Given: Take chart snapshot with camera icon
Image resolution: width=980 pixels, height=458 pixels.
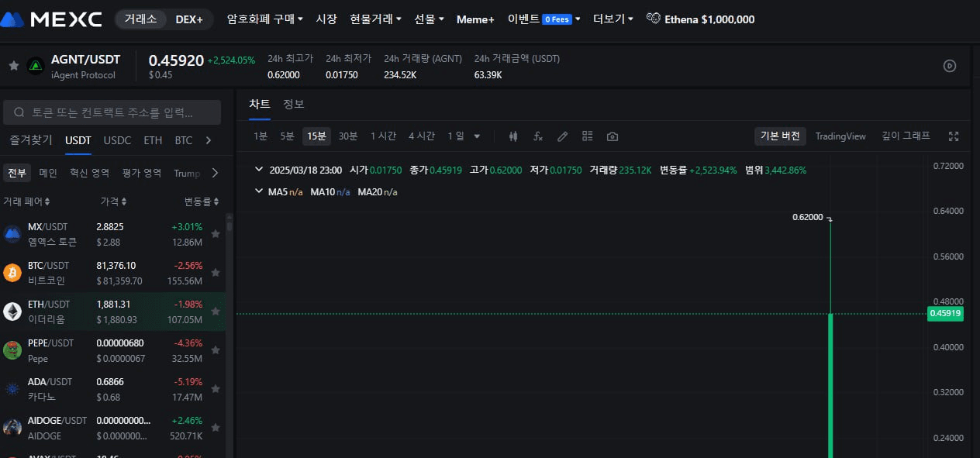Looking at the screenshot, I should pos(612,136).
